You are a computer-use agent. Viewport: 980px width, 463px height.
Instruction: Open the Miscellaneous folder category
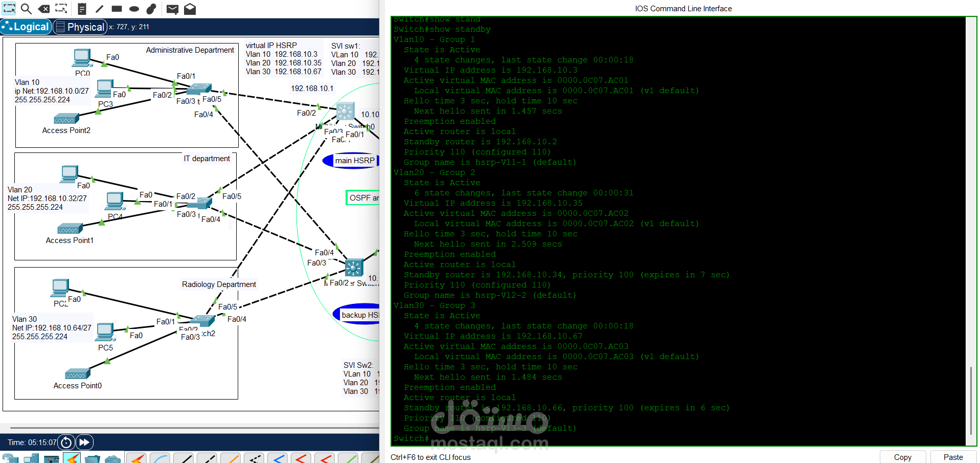pos(93,458)
